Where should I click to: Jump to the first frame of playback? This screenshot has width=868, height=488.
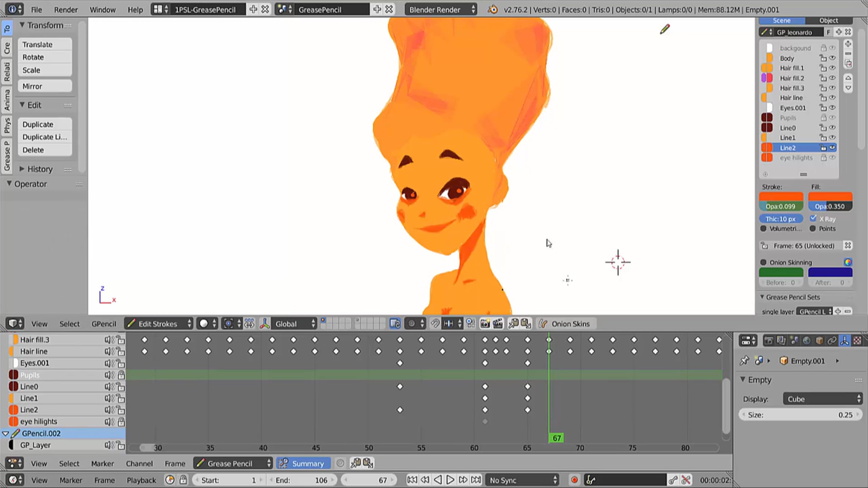pos(412,480)
